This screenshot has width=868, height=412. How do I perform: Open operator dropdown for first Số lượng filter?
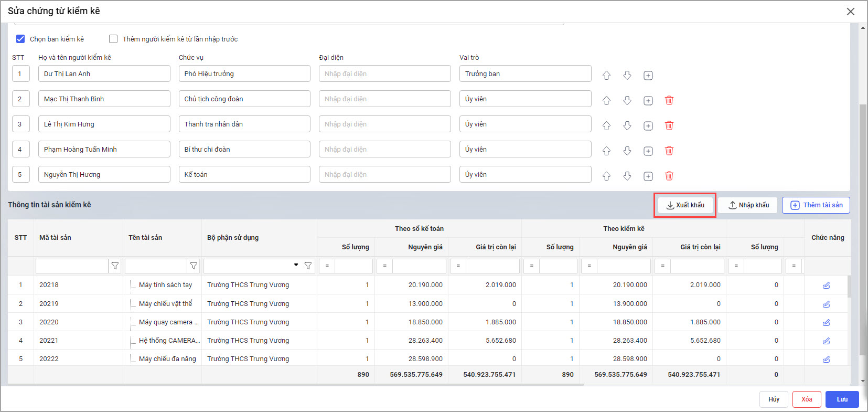coord(327,266)
